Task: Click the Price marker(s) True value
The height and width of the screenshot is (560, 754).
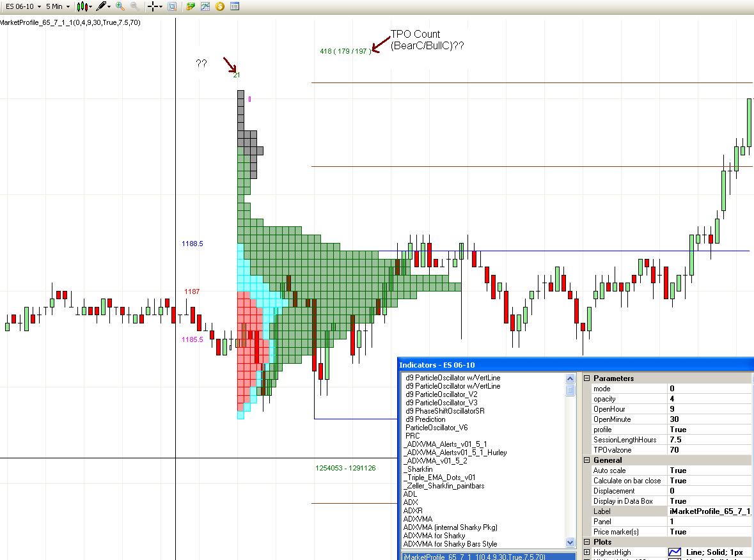Action: 709,532
